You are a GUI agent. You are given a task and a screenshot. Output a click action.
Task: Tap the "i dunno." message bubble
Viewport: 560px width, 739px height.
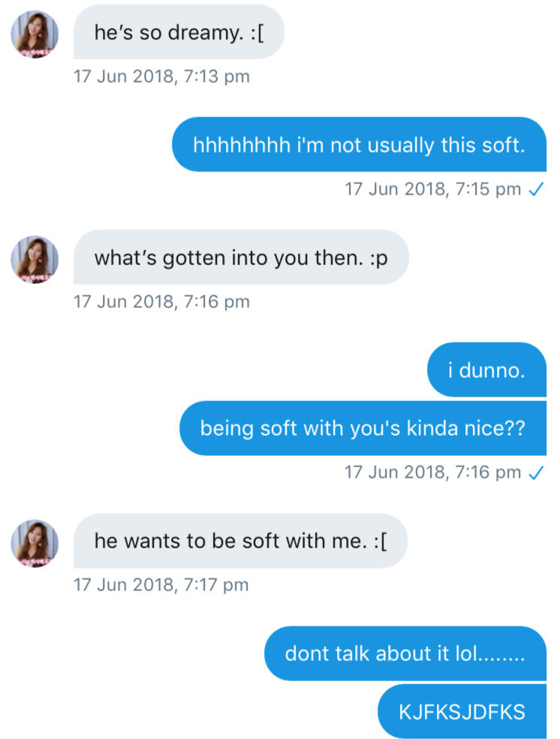(x=486, y=370)
